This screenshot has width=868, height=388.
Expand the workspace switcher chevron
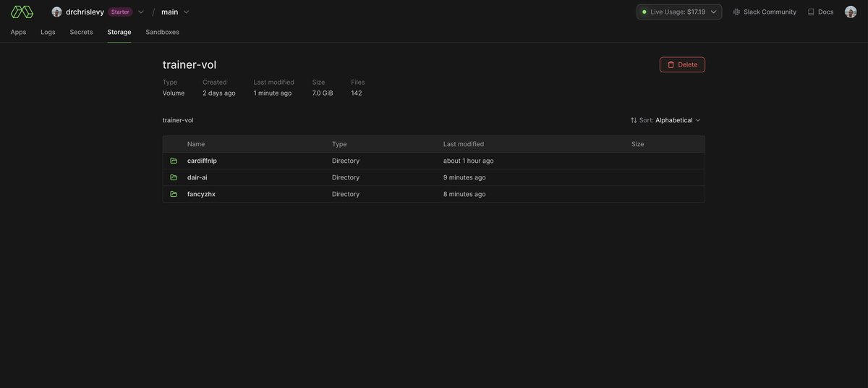[x=141, y=12]
